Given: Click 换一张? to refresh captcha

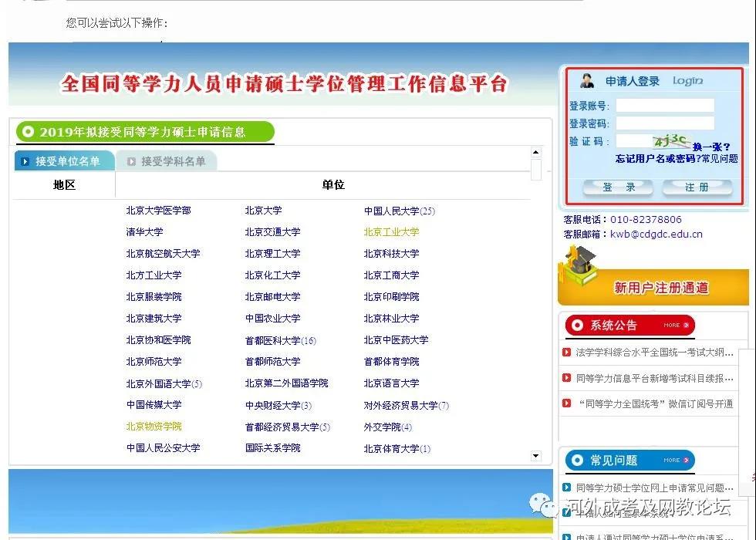Looking at the screenshot, I should (711, 147).
